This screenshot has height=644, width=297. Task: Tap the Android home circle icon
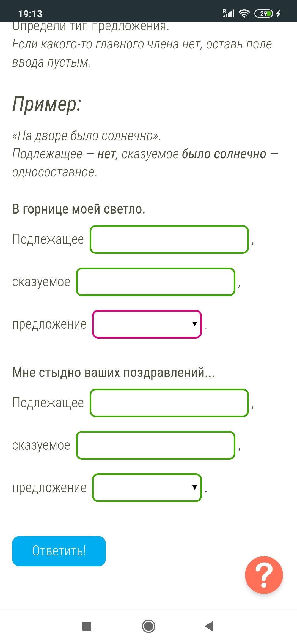click(x=148, y=626)
